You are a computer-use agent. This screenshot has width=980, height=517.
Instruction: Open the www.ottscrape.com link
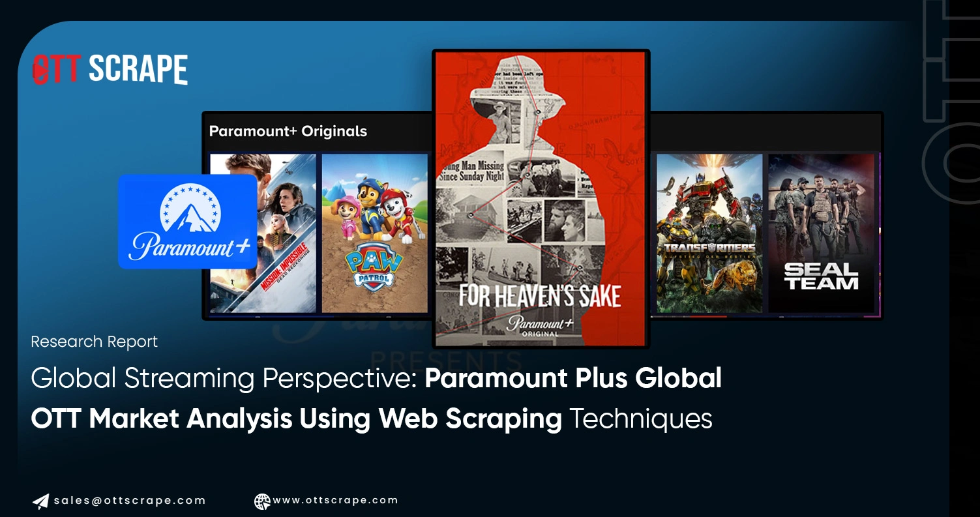click(335, 501)
